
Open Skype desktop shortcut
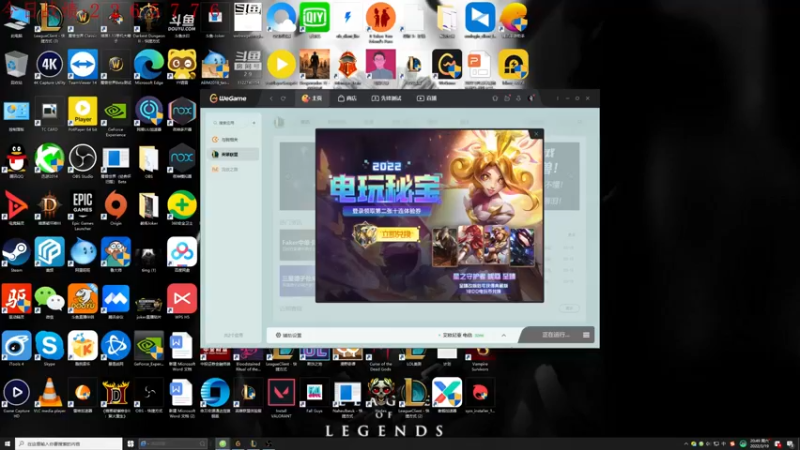[49, 348]
